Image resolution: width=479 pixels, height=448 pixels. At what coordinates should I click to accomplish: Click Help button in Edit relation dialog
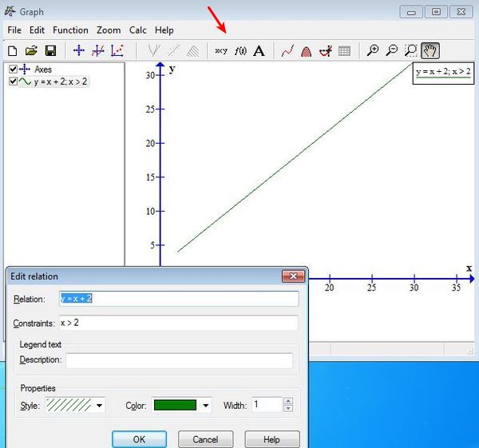tap(272, 439)
